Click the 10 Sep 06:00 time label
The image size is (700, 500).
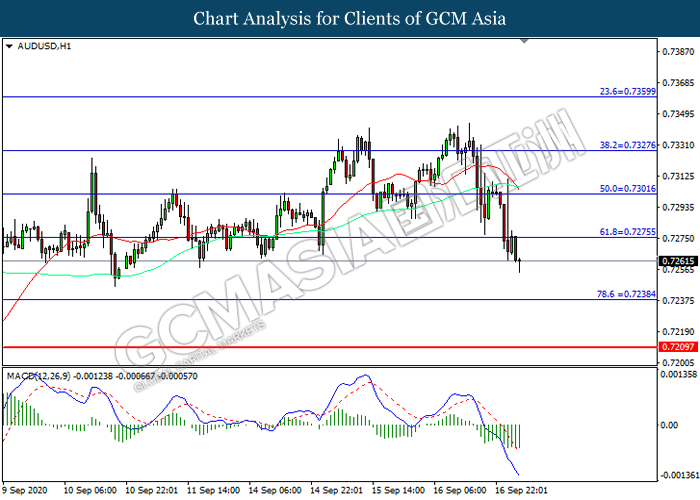pyautogui.click(x=90, y=490)
